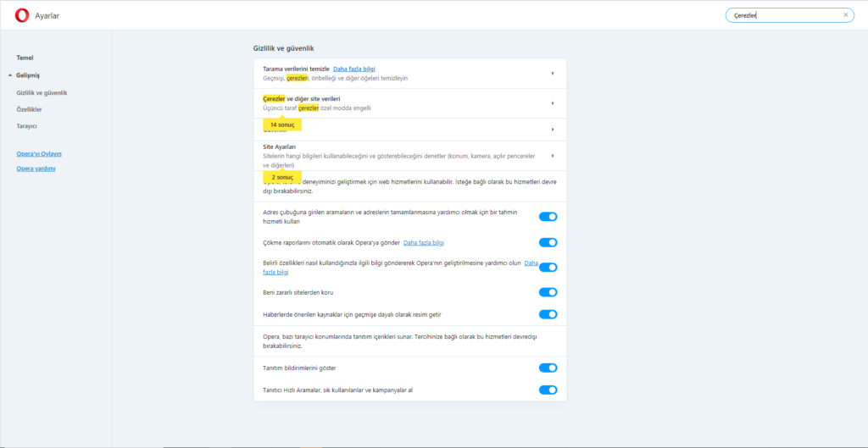
Task: Open the Opera yardımı link
Action: tap(36, 169)
